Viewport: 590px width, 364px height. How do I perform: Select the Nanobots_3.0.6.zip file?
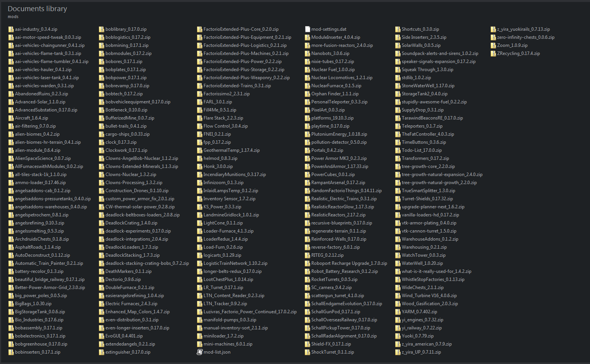click(x=330, y=53)
